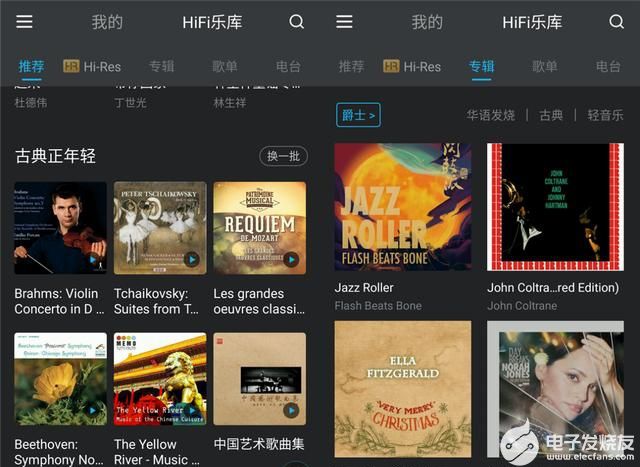Open Jazz Roller album cover
The image size is (640, 467).
click(403, 207)
